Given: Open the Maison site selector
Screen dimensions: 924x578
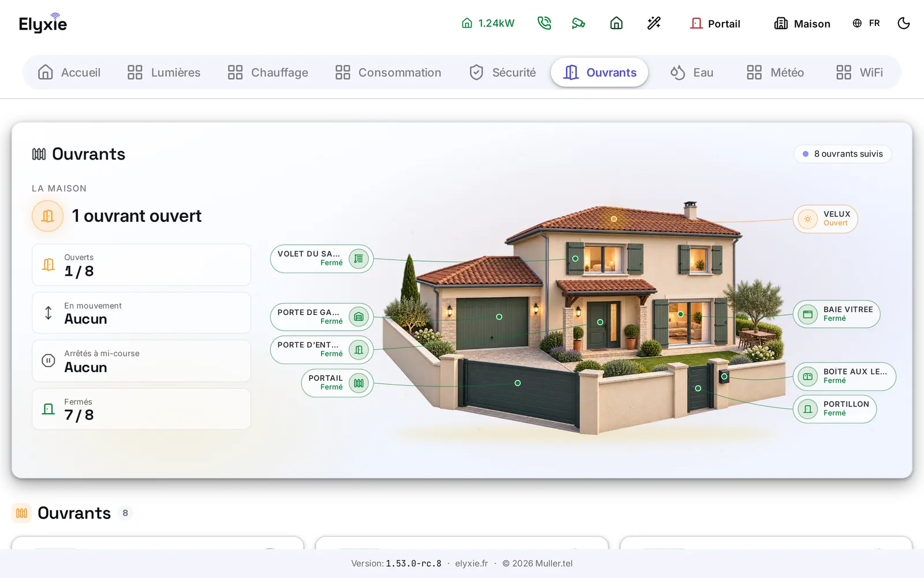Looking at the screenshot, I should [802, 23].
